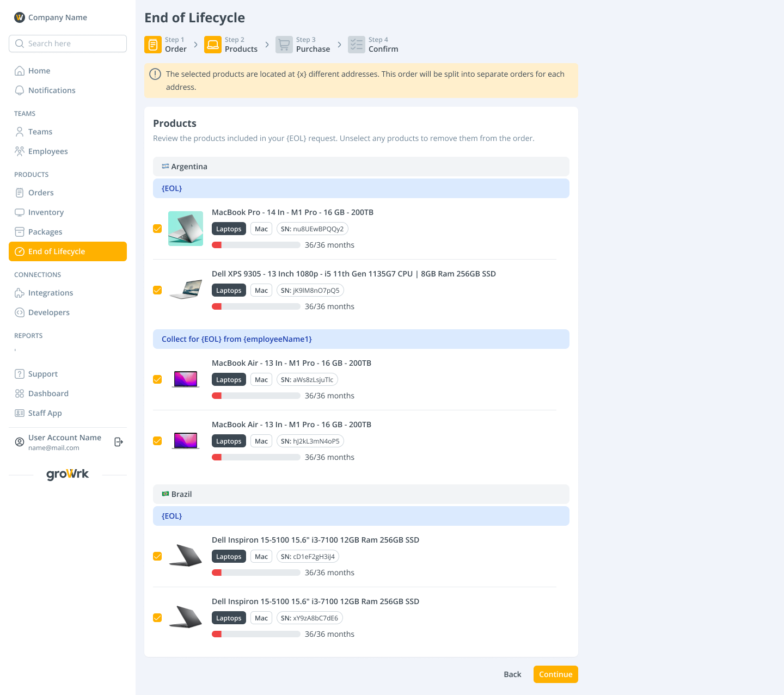Image resolution: width=784 pixels, height=695 pixels.
Task: Toggle the Collect for EOL from employeeName1 section
Action: (x=361, y=339)
